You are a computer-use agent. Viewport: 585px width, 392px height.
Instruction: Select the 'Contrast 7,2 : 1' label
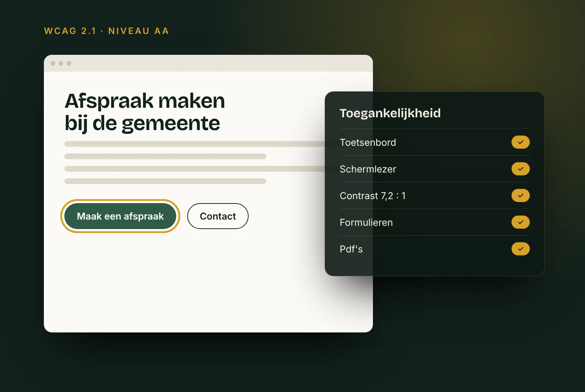coord(373,196)
